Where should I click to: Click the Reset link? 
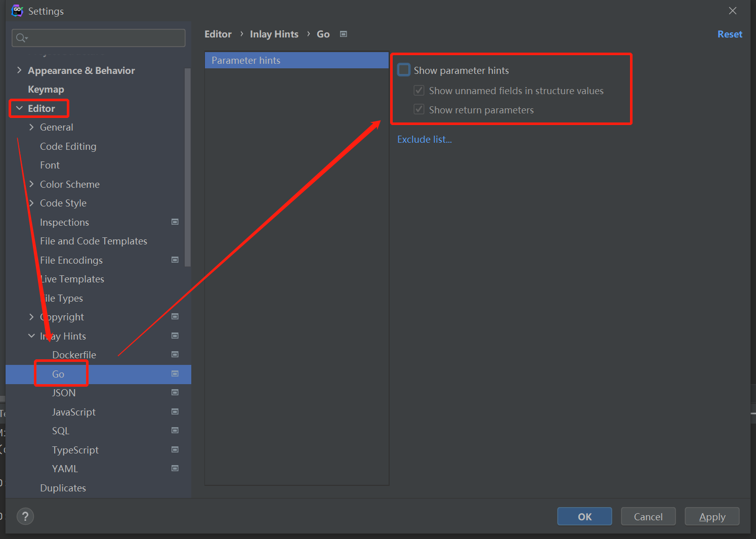click(730, 34)
